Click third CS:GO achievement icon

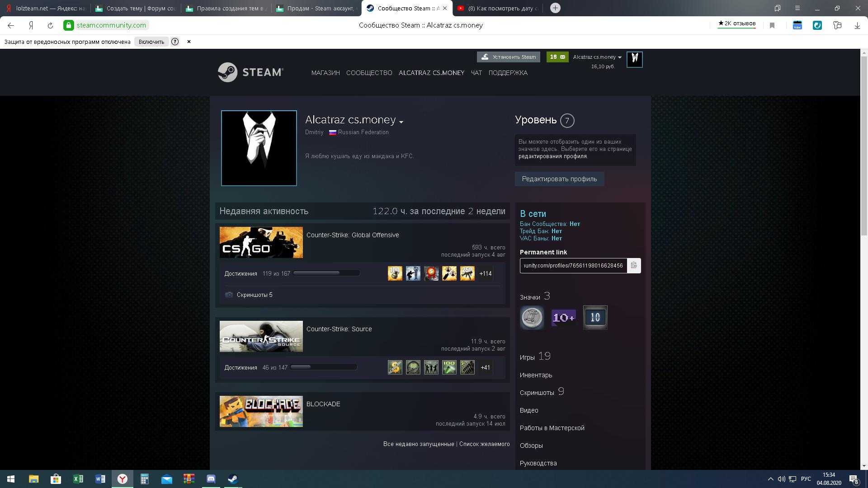click(431, 273)
